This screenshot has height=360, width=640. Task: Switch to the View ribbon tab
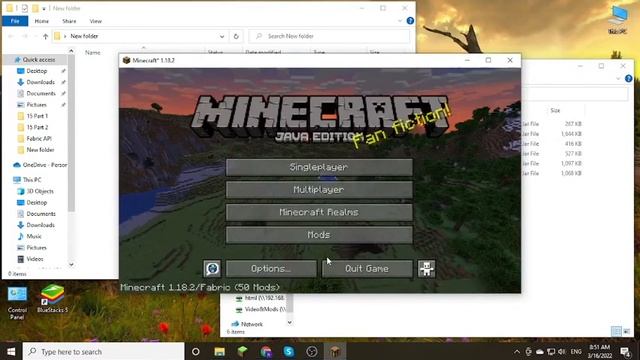point(96,21)
